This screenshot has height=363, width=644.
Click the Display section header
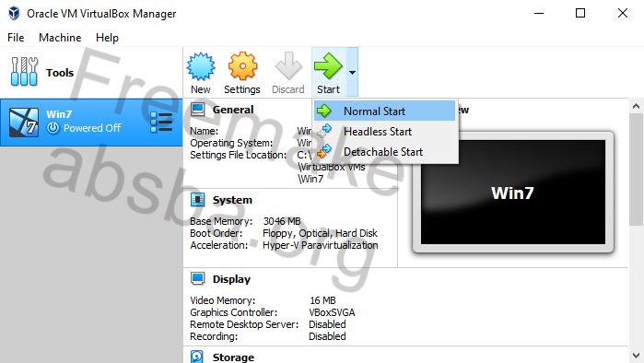231,279
